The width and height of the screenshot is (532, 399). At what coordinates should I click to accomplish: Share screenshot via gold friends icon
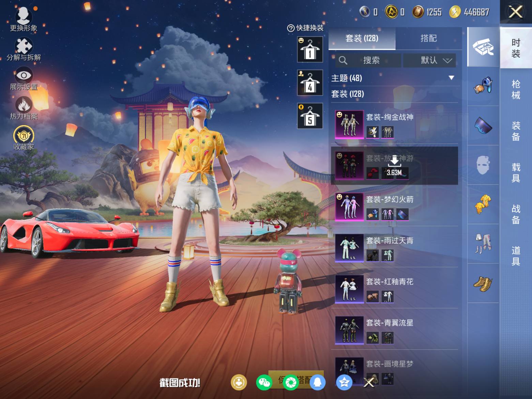(x=239, y=382)
